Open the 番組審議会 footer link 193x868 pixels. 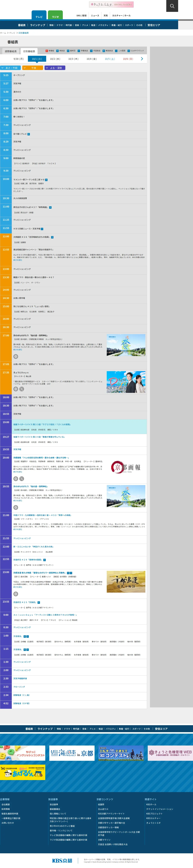click(x=55, y=809)
